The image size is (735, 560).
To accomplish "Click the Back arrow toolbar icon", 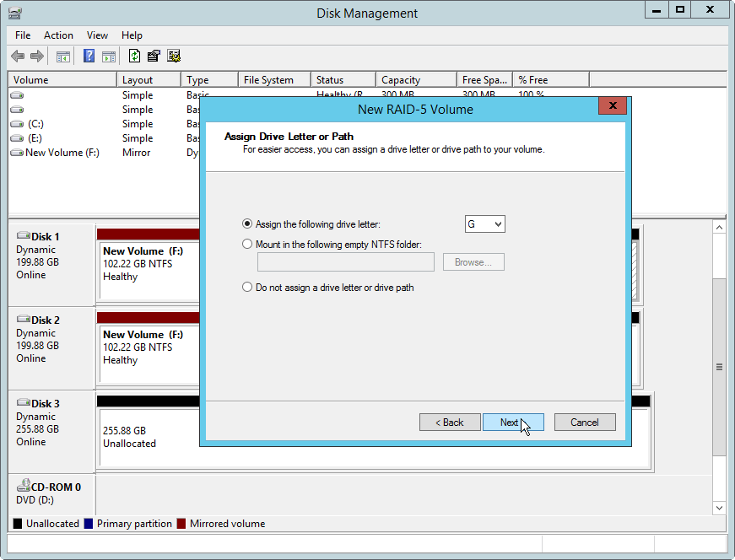I will tap(18, 57).
